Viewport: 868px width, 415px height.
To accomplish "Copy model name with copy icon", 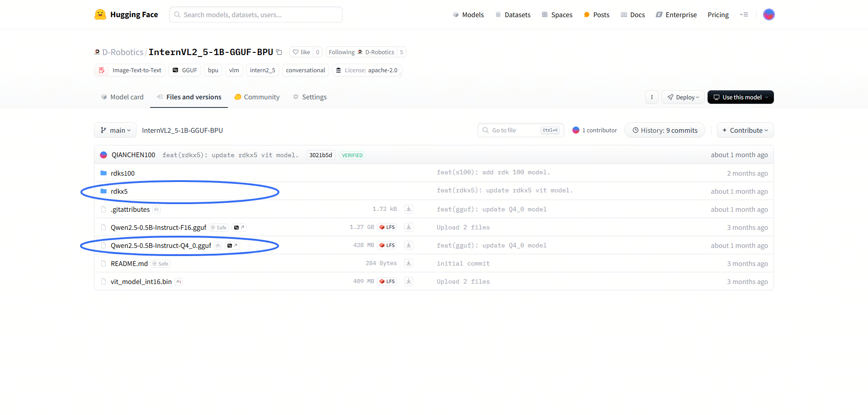I will click(x=279, y=52).
